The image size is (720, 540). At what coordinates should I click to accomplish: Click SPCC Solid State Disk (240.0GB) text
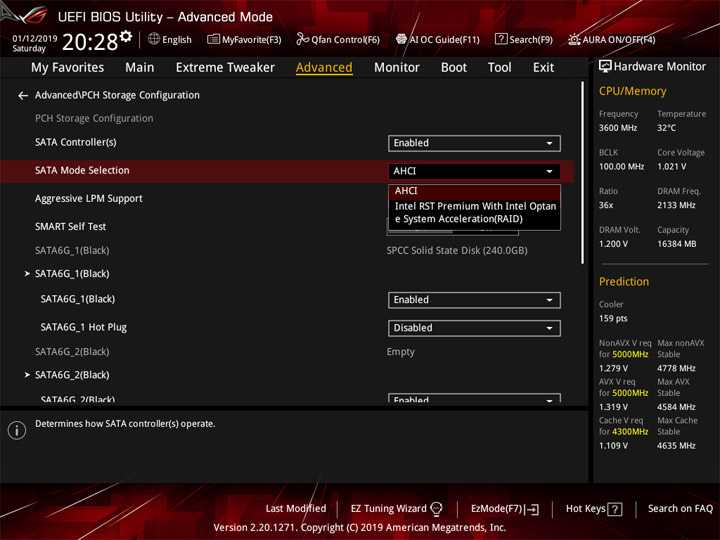457,251
